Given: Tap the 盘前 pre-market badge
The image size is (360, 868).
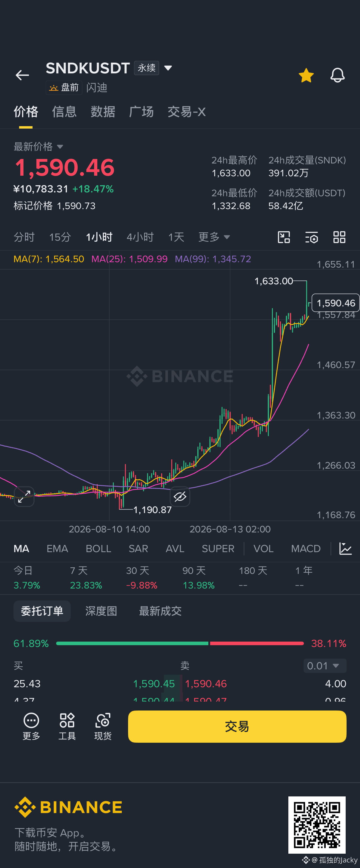Looking at the screenshot, I should click(64, 88).
